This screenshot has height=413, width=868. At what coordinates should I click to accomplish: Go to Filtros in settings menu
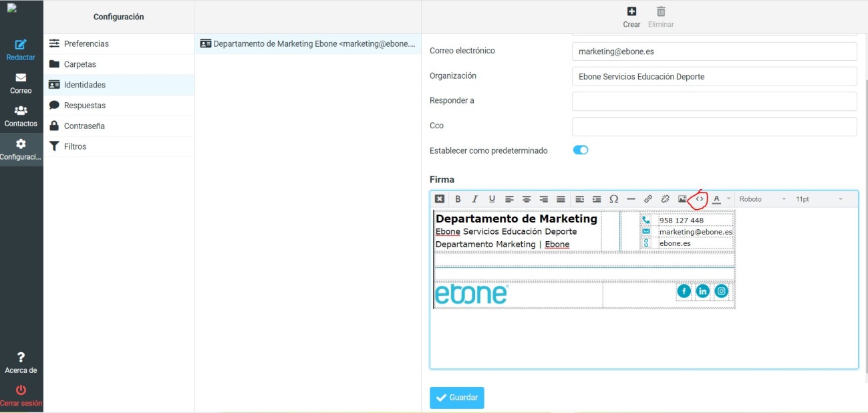[x=75, y=146]
